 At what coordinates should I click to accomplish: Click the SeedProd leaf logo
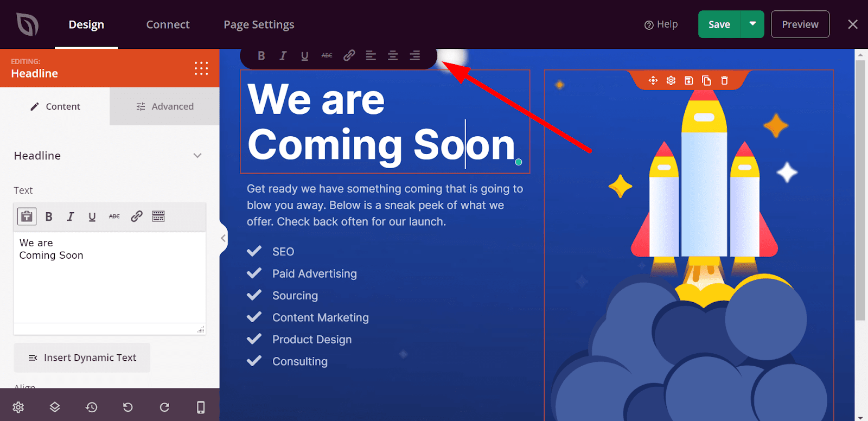click(27, 24)
